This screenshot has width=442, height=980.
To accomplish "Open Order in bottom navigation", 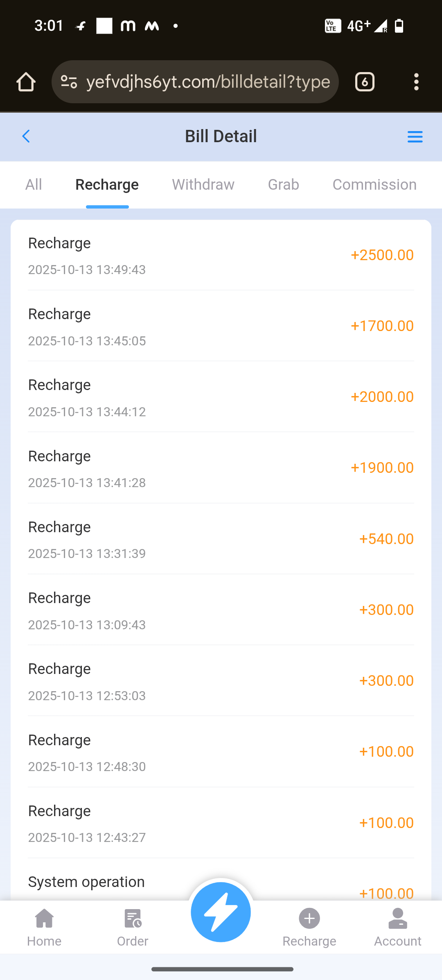I will point(133,928).
